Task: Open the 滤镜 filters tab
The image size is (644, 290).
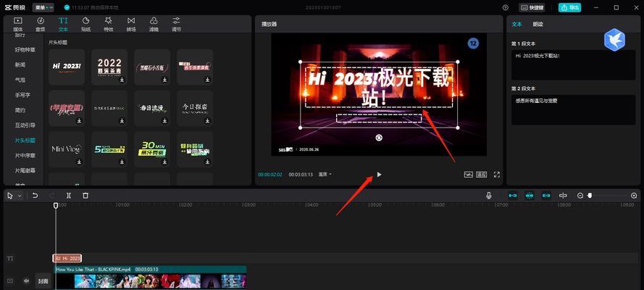Action: [x=154, y=24]
